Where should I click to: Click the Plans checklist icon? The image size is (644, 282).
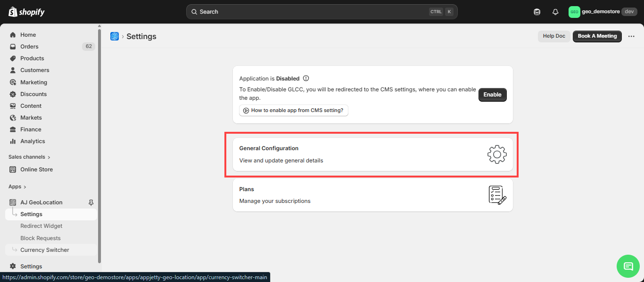click(x=497, y=195)
